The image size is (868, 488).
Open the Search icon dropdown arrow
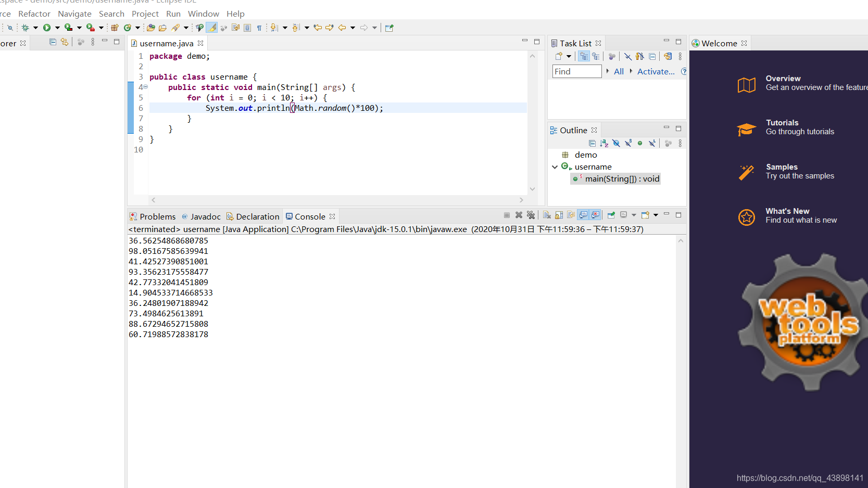point(186,28)
